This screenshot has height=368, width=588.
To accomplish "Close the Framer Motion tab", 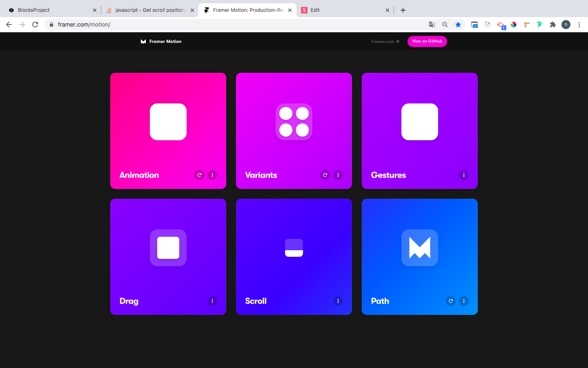I will pos(290,10).
